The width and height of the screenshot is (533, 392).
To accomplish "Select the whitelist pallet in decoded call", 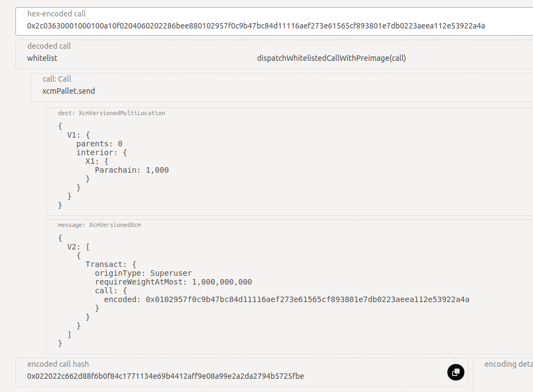I will [x=42, y=58].
